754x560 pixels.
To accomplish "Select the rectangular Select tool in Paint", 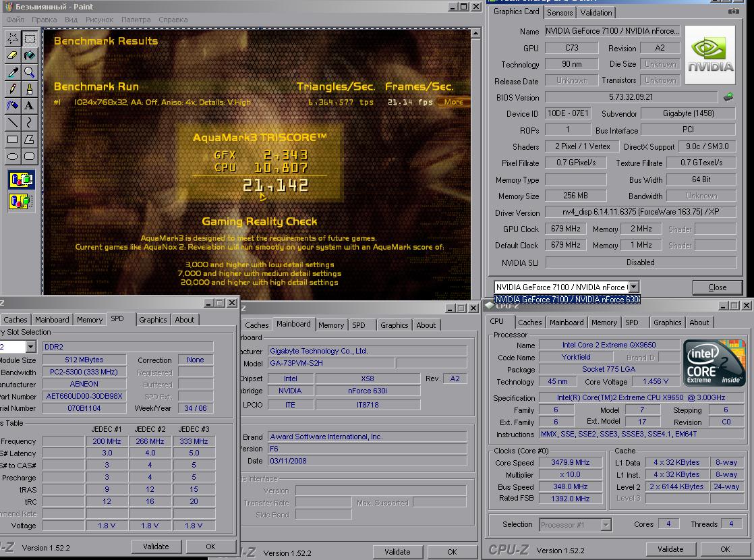I will coord(30,38).
